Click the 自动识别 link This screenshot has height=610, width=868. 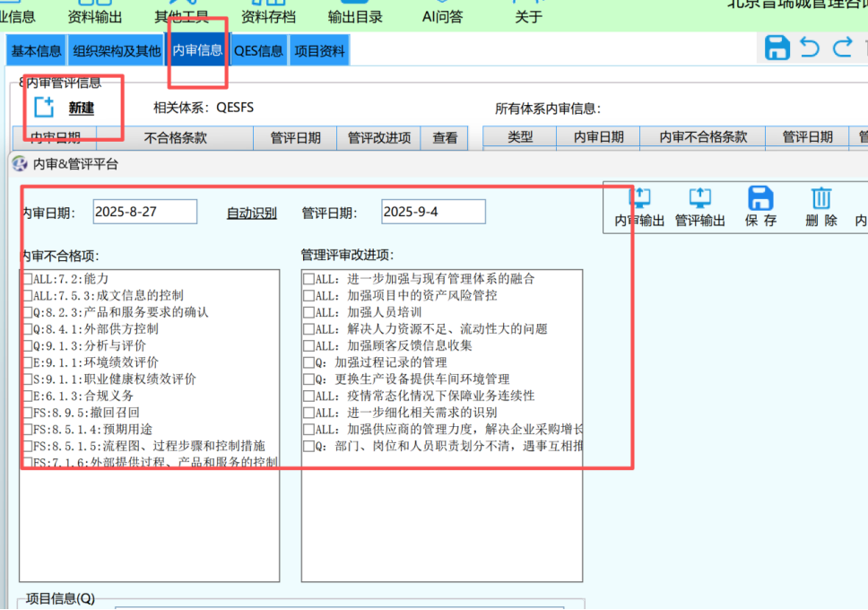click(251, 213)
